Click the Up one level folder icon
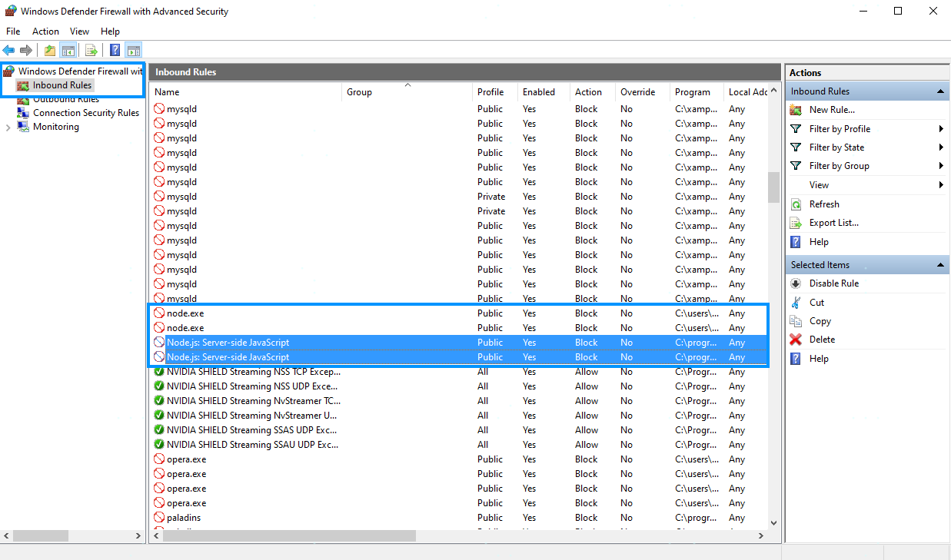The width and height of the screenshot is (951, 560). tap(50, 51)
